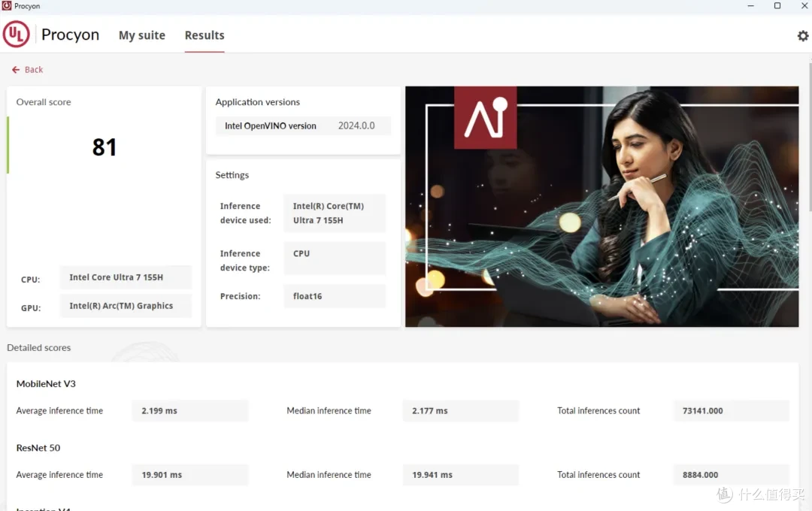The height and width of the screenshot is (511, 812).
Task: Select OpenVINO version value 2024.0.0
Action: [x=356, y=125]
